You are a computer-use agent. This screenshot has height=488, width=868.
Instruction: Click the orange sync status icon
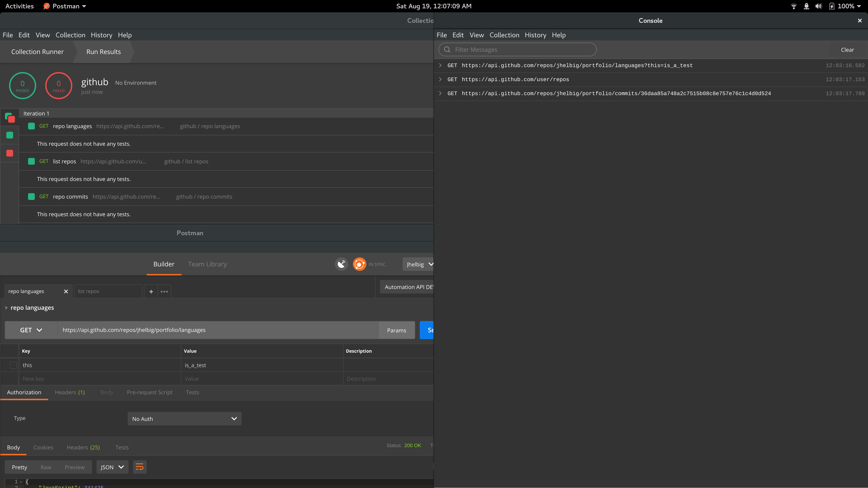(x=359, y=264)
